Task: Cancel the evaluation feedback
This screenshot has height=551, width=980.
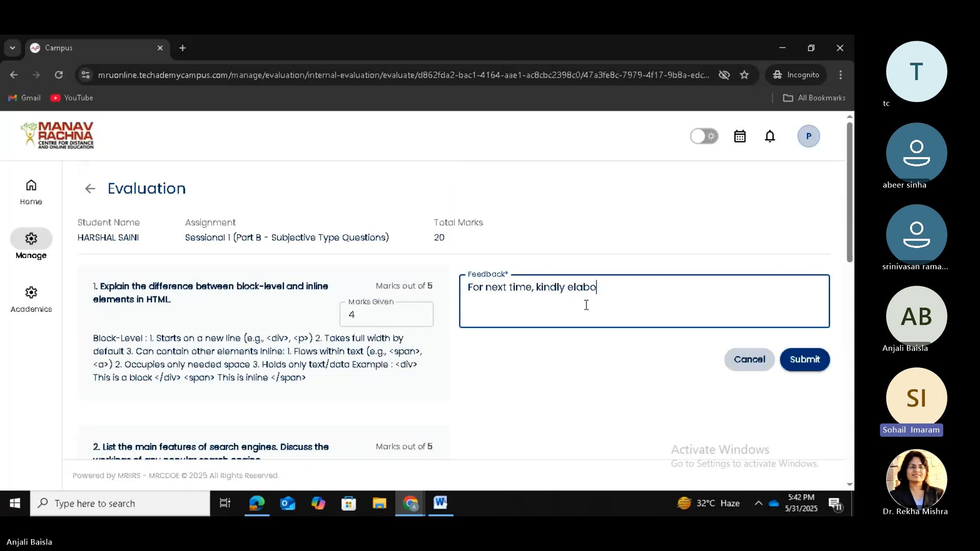Action: 749,359
